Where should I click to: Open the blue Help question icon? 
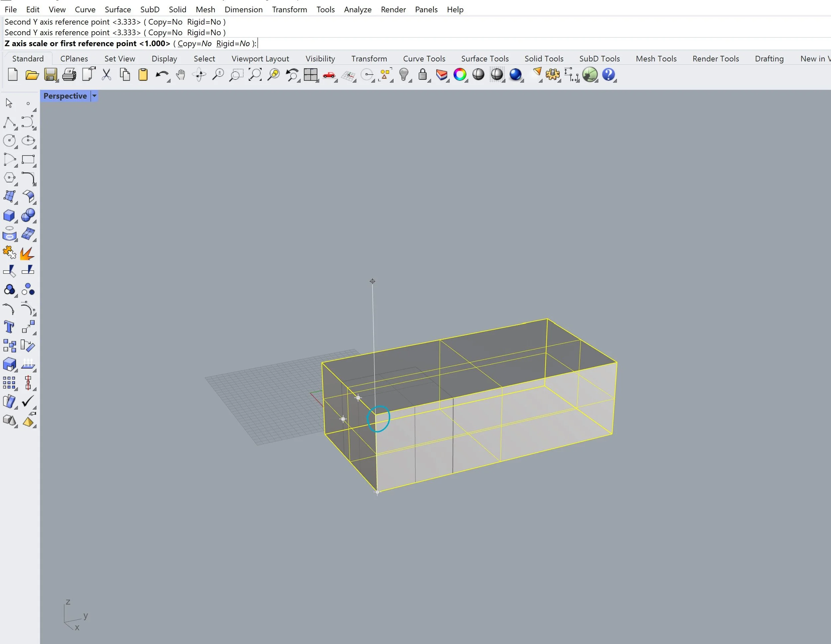point(608,74)
